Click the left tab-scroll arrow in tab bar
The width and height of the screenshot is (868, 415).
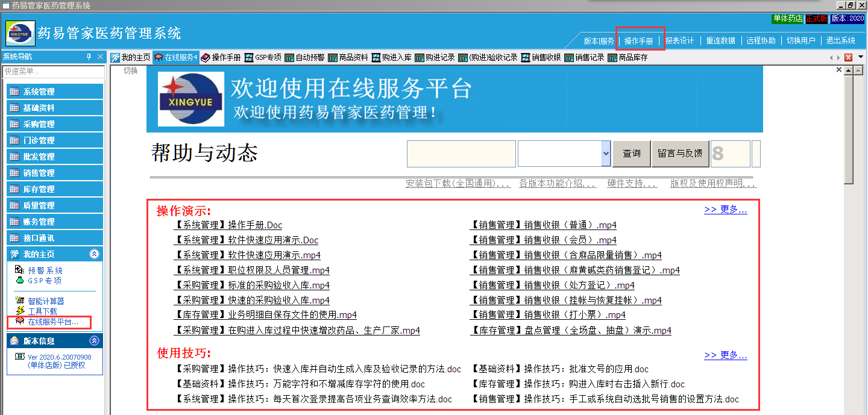[x=831, y=58]
